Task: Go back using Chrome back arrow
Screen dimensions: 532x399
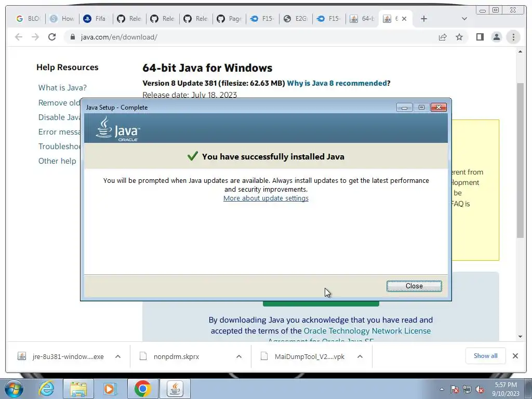Action: coord(19,37)
